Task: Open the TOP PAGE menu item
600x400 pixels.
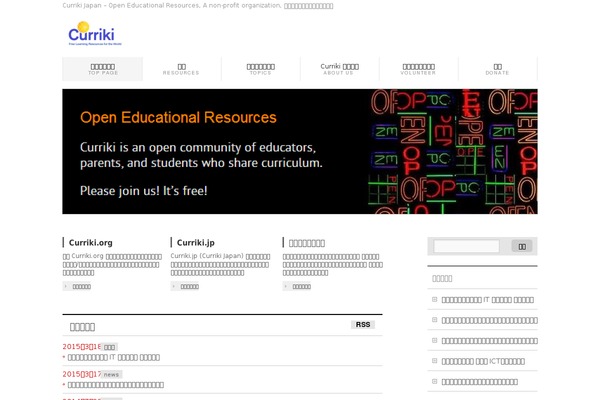Action: [x=103, y=69]
